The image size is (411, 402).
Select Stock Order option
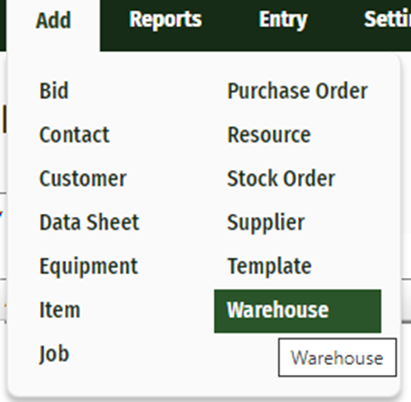[281, 179]
